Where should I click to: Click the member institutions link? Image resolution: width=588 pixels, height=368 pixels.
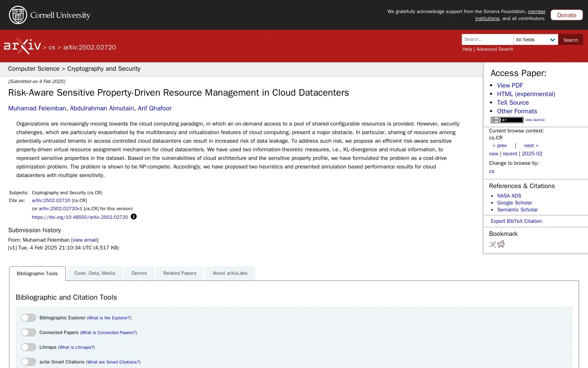pyautogui.click(x=510, y=15)
